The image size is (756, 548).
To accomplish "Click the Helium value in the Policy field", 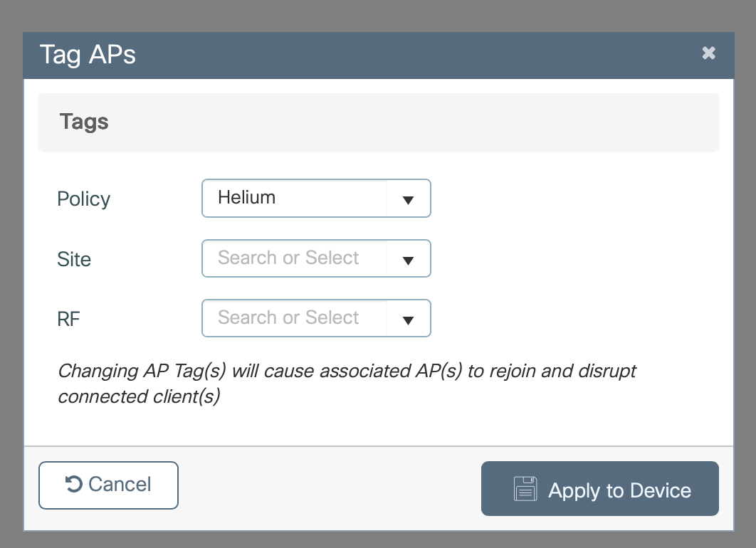I will (x=247, y=198).
